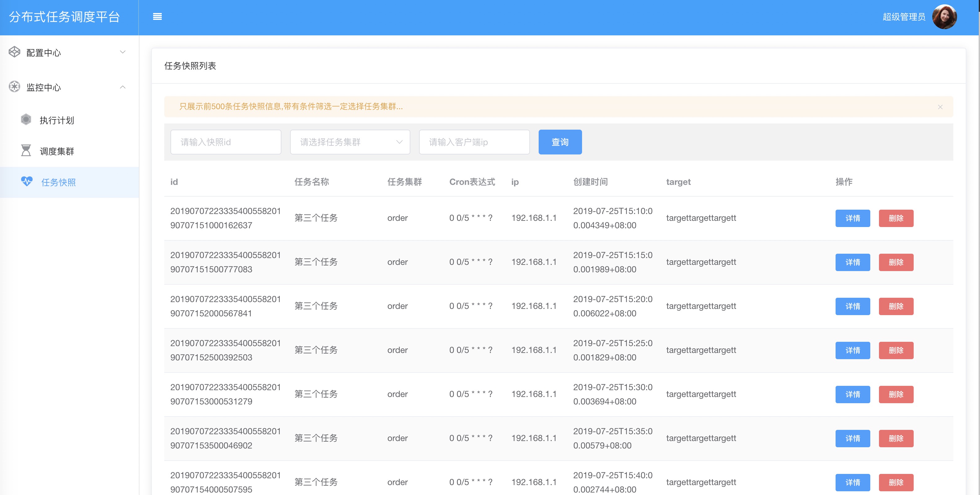The height and width of the screenshot is (495, 980).
Task: Click the 执行计划 sidebar icon
Action: pyautogui.click(x=26, y=120)
